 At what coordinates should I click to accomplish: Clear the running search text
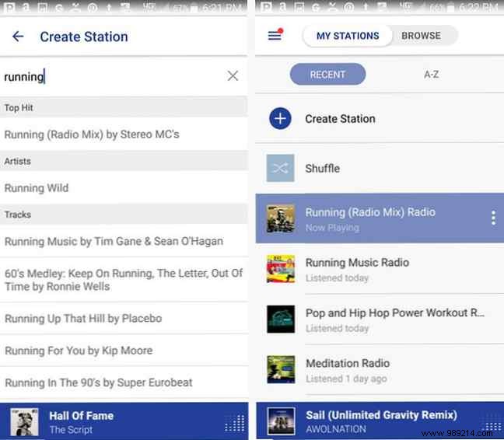233,76
